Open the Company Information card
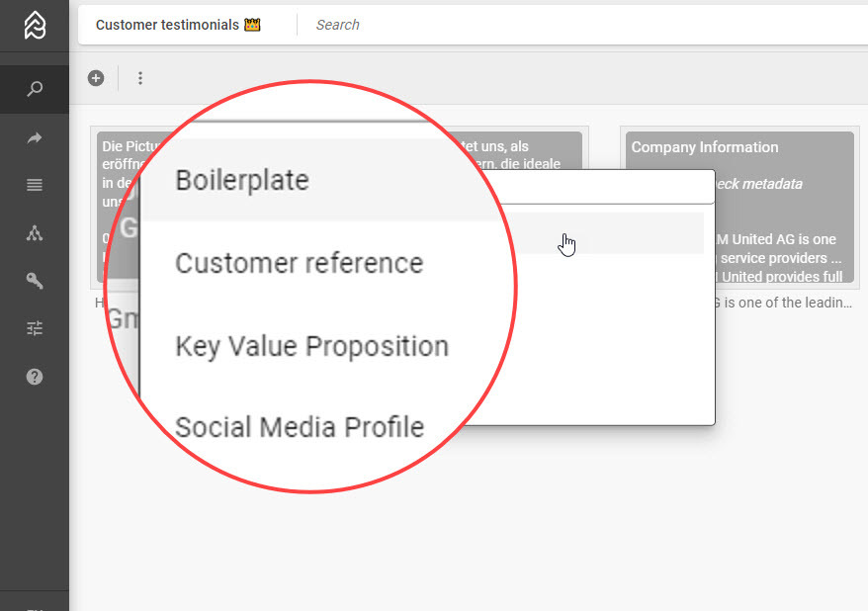 pos(739,208)
